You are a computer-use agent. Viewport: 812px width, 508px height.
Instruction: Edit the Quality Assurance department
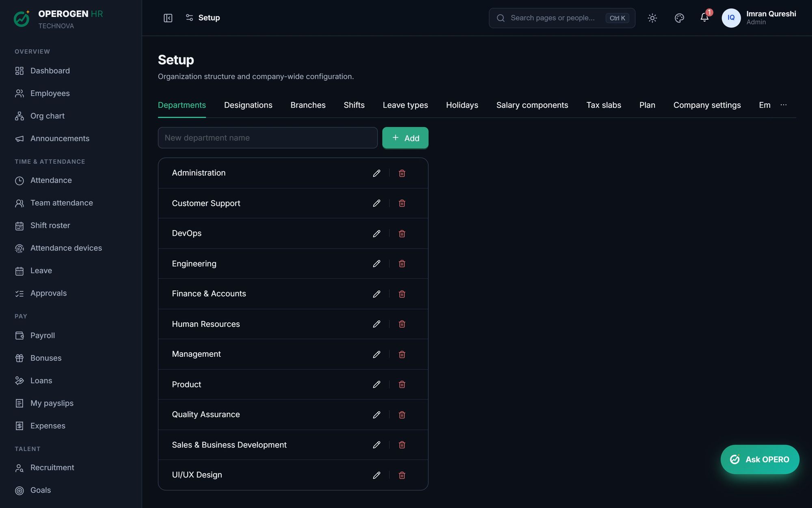pyautogui.click(x=376, y=415)
